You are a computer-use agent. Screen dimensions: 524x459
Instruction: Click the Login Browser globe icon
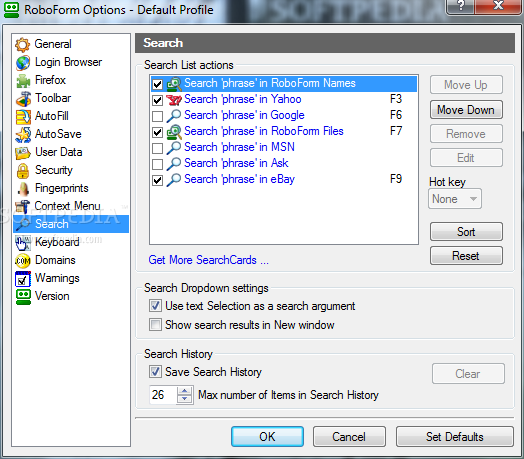pos(23,63)
